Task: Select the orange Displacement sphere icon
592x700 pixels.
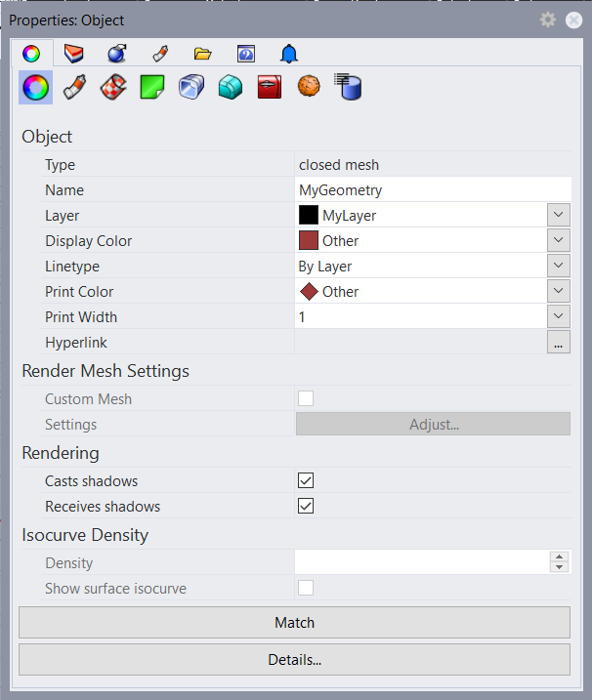Action: pos(309,88)
